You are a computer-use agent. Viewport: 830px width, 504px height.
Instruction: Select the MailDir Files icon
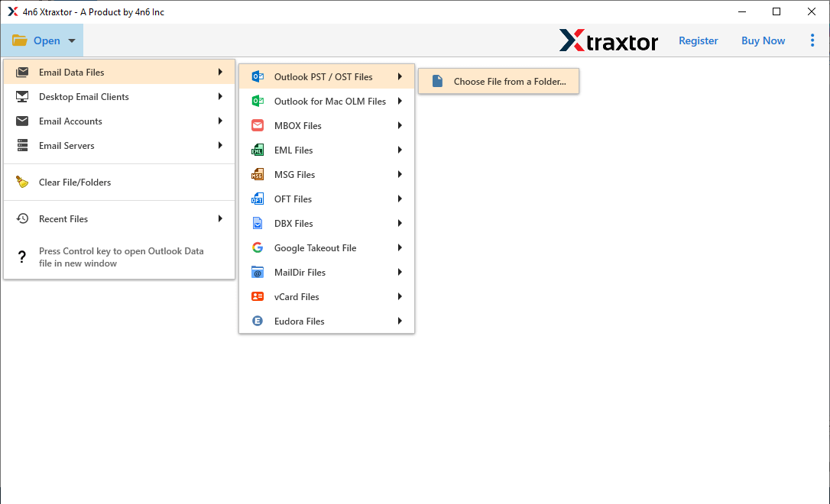tap(258, 272)
